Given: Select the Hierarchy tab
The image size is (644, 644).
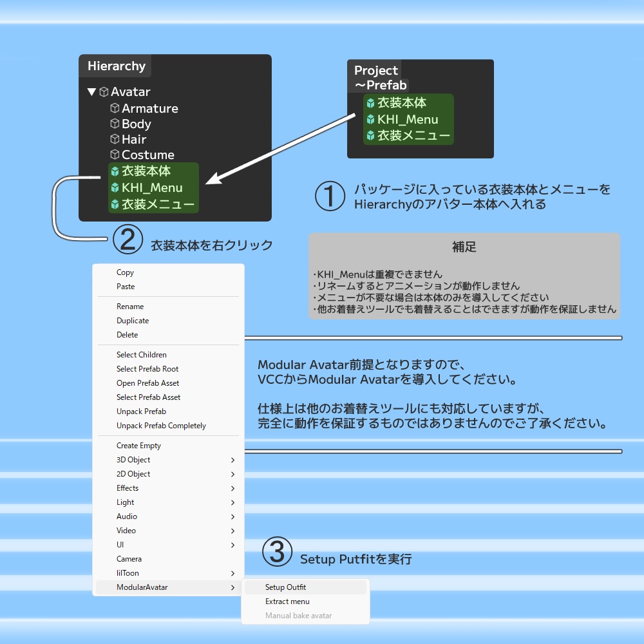Looking at the screenshot, I should (x=116, y=66).
